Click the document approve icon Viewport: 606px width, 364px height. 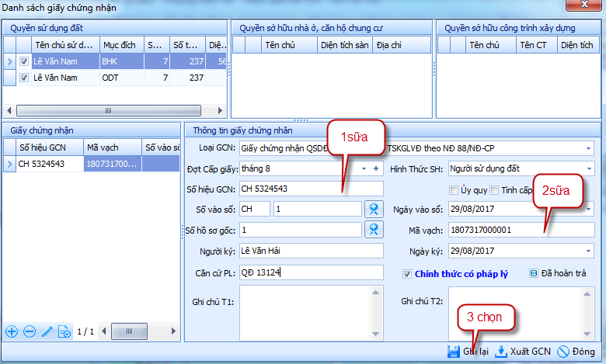tap(64, 331)
